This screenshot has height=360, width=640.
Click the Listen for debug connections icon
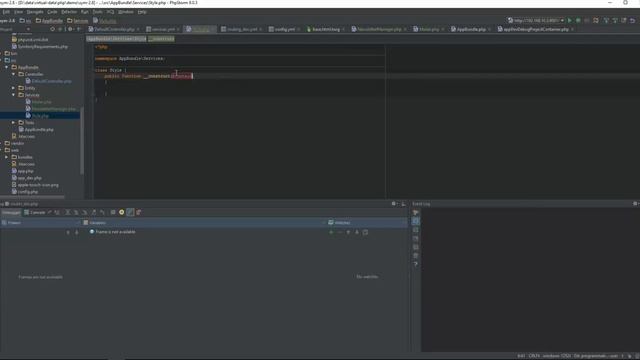coord(596,20)
